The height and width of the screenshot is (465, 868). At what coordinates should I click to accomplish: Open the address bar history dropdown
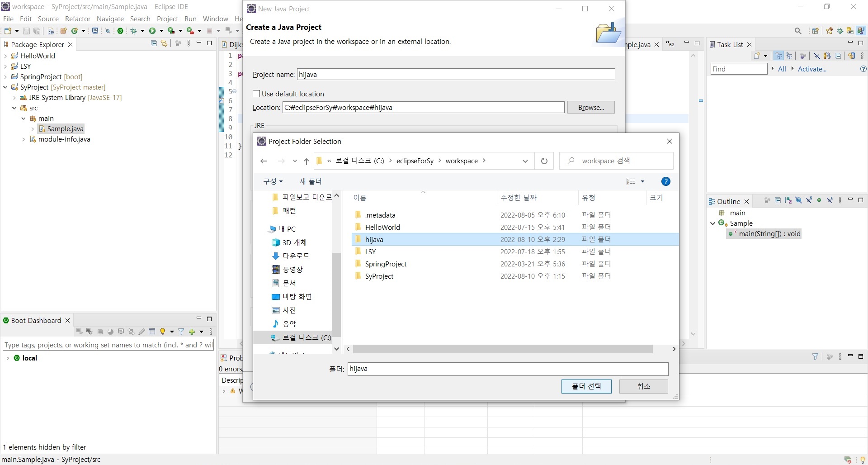pyautogui.click(x=525, y=161)
